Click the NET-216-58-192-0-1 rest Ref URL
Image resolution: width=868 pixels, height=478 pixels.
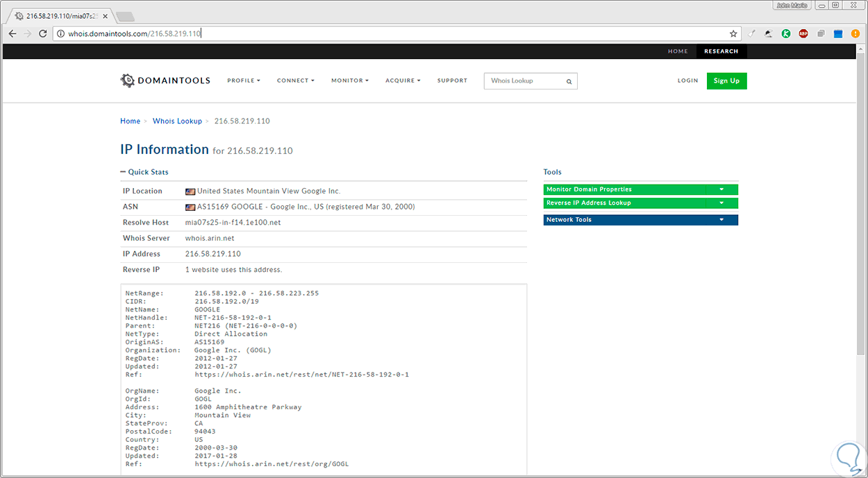tap(301, 375)
